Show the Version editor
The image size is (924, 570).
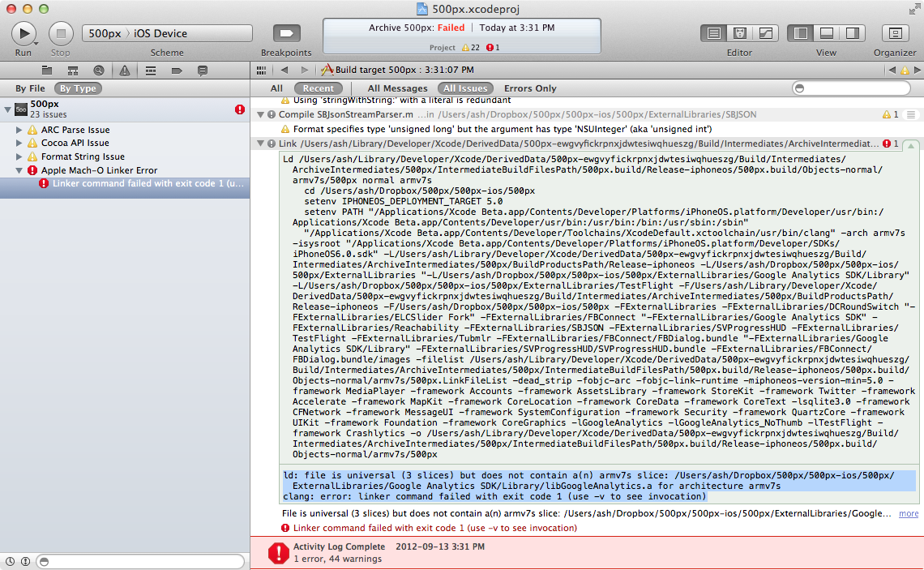point(764,33)
